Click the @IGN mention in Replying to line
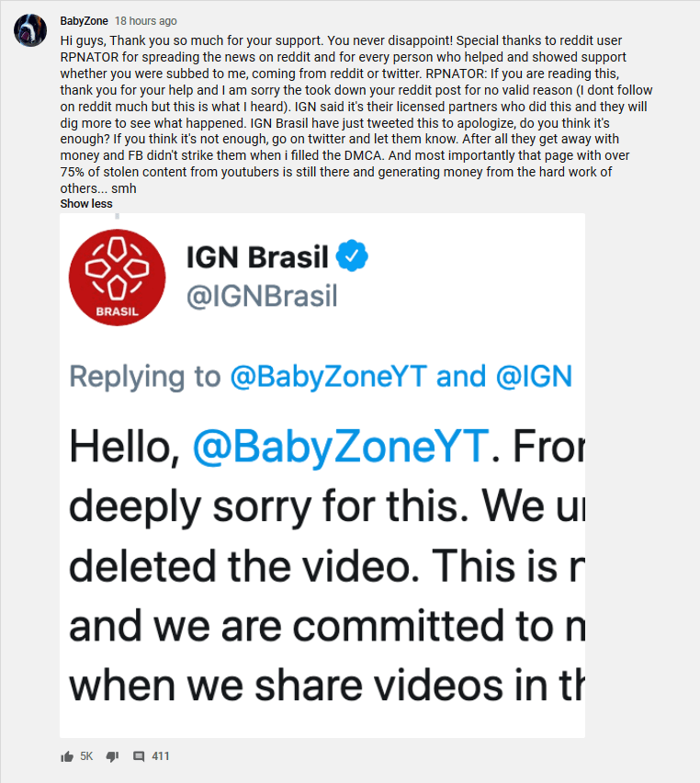The width and height of the screenshot is (700, 783). (x=534, y=377)
